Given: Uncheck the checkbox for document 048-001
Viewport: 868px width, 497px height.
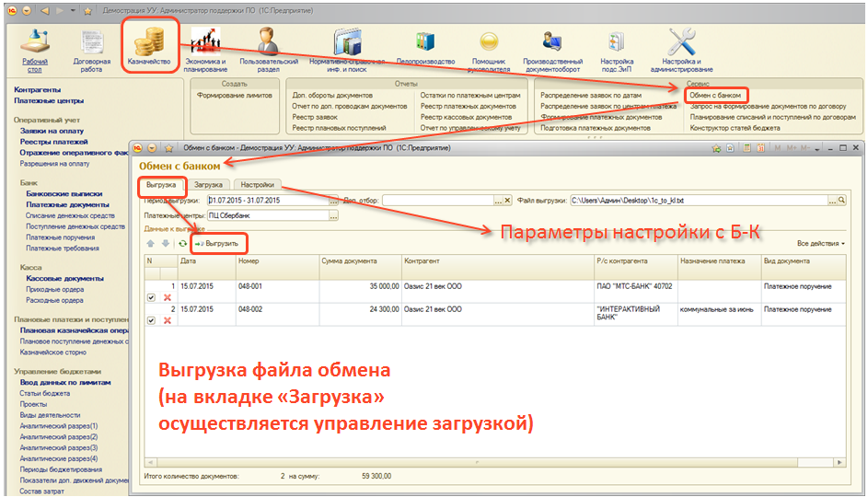Looking at the screenshot, I should (151, 297).
